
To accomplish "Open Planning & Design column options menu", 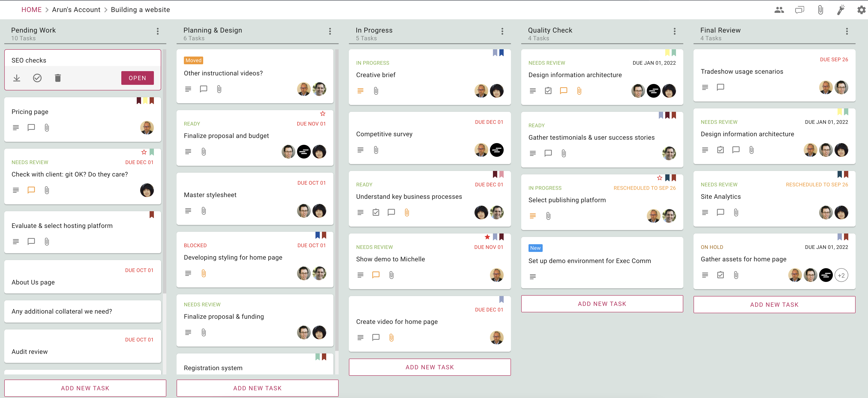I will (330, 31).
